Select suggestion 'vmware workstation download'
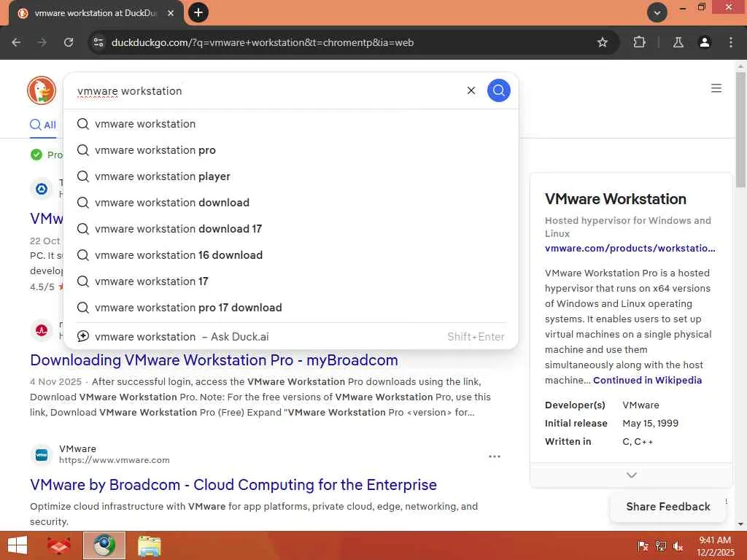The height and width of the screenshot is (560, 747). (290, 203)
